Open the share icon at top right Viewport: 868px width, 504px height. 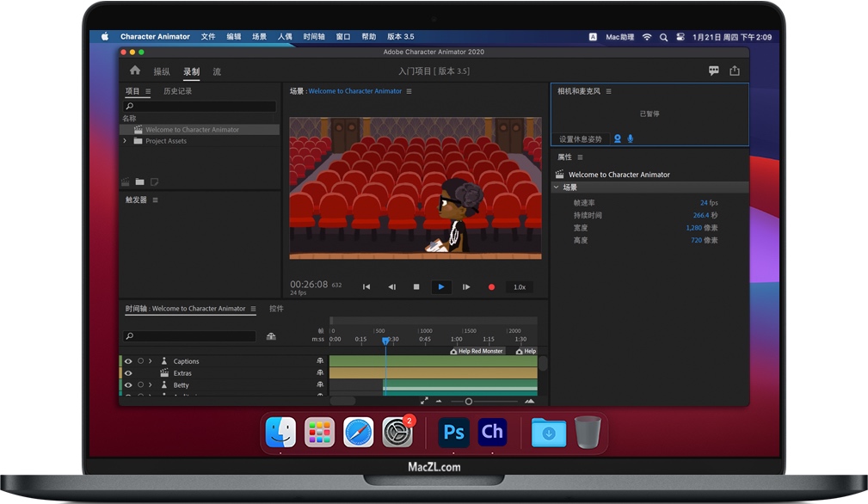click(x=734, y=71)
